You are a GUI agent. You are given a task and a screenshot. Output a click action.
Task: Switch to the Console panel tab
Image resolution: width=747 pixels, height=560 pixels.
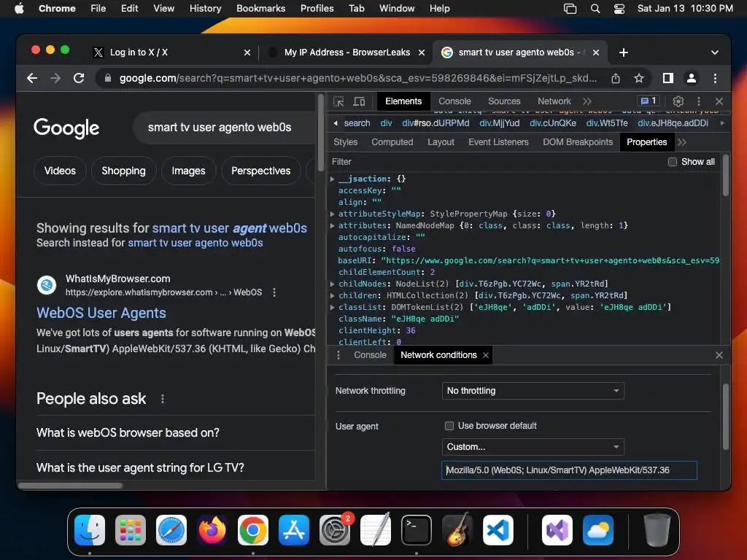pos(454,101)
